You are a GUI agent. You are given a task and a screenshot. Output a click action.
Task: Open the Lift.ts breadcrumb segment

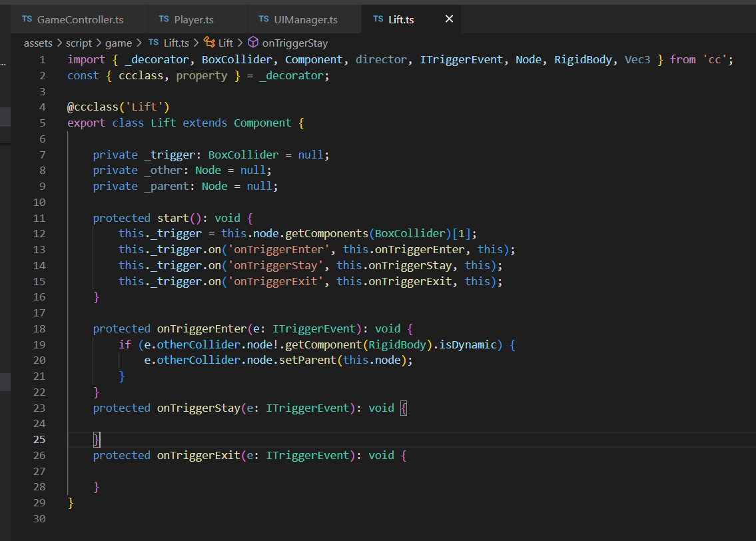point(176,43)
